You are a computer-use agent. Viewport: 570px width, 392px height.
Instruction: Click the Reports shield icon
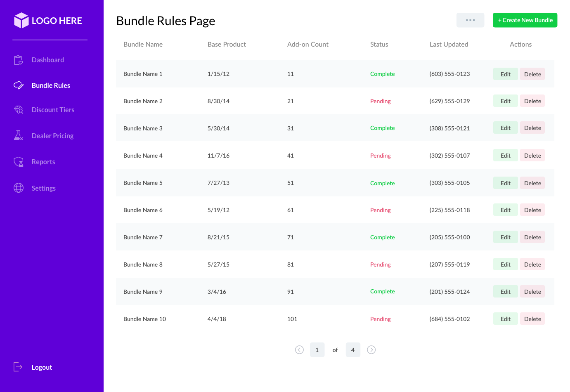pyautogui.click(x=19, y=162)
